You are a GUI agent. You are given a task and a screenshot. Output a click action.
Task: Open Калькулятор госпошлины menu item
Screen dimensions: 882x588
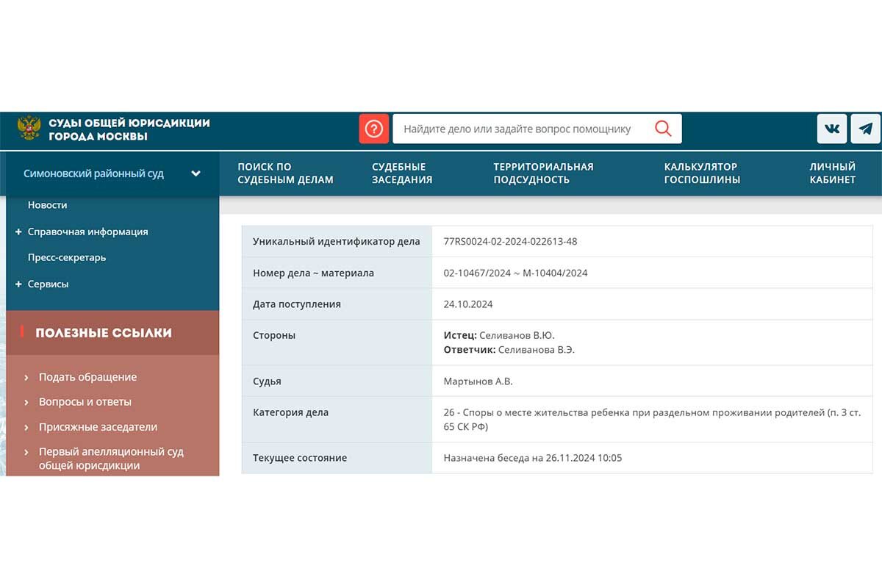coord(702,173)
